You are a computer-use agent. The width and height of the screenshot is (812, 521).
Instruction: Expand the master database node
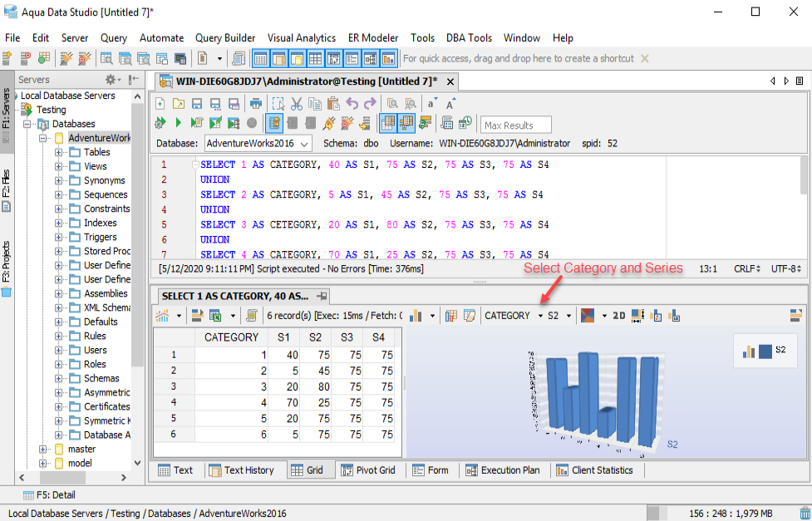pos(43,449)
